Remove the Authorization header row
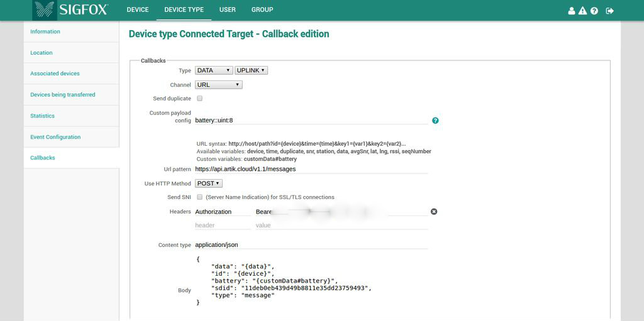Viewport: 644px width, 321px height. [434, 212]
